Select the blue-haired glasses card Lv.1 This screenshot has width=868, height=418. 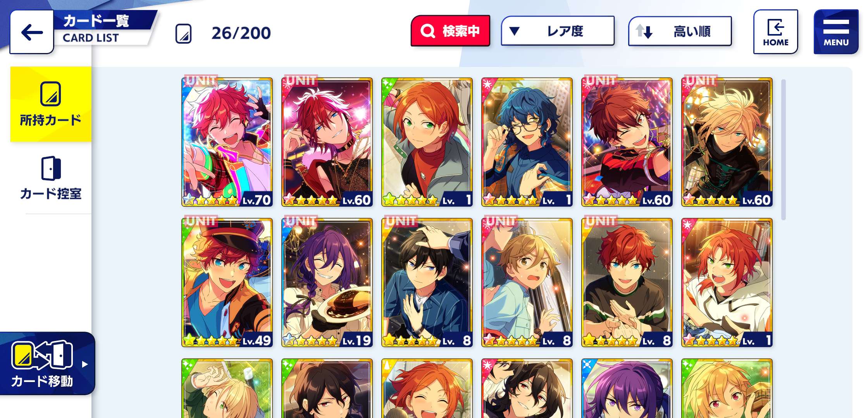coord(527,142)
